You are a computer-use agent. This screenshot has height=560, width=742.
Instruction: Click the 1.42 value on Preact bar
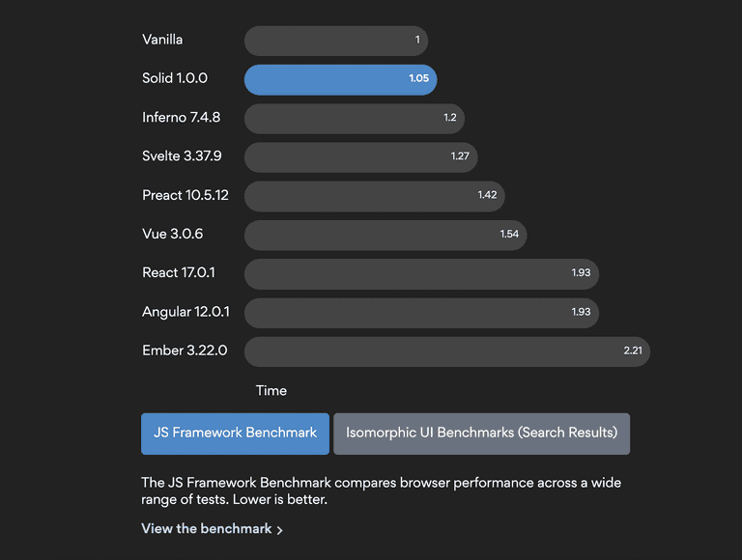pos(487,195)
